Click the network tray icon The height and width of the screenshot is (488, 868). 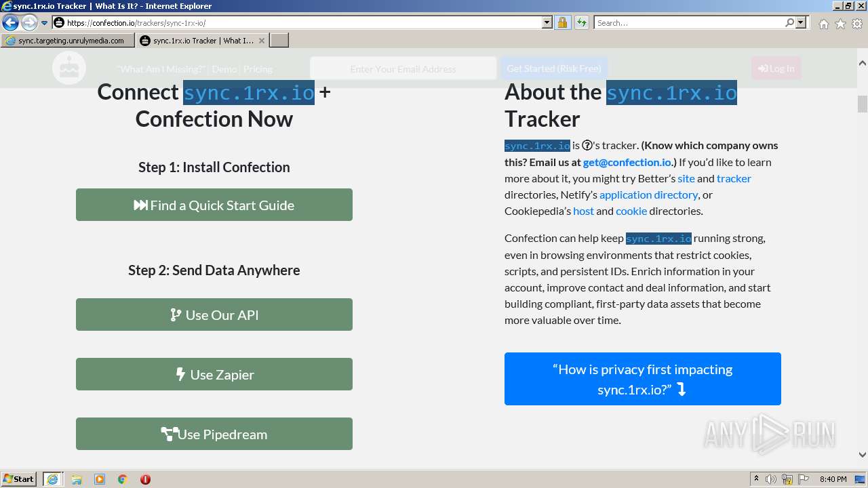787,479
